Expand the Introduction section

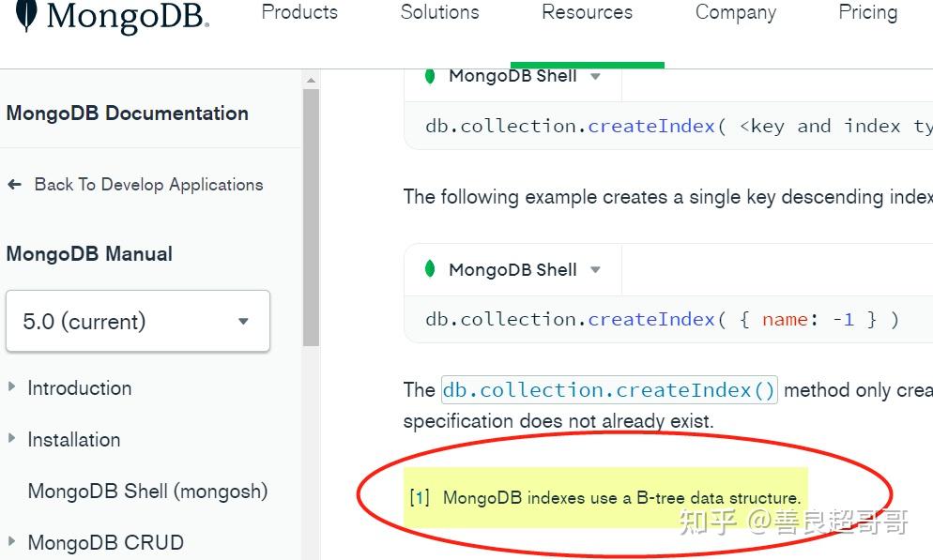click(10, 388)
